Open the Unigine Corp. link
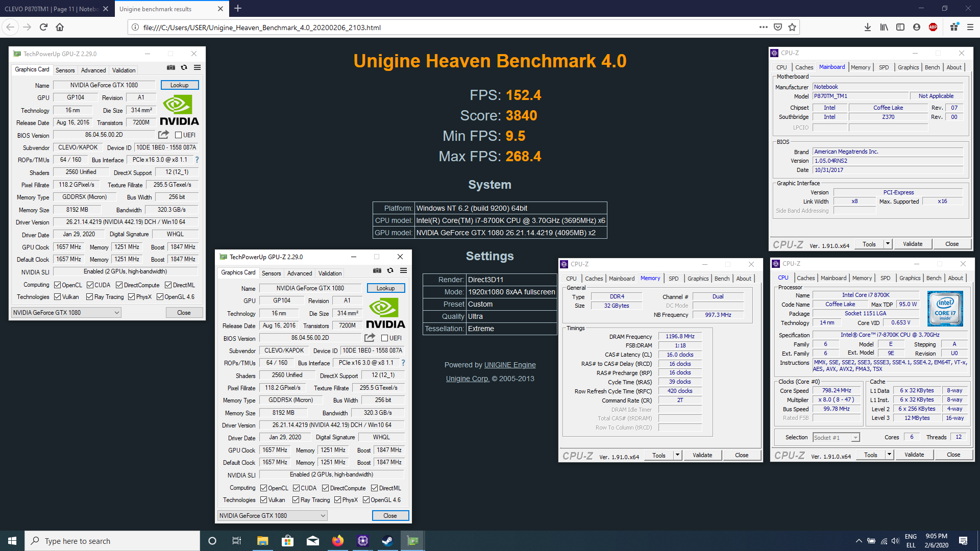980x551 pixels. tap(468, 379)
